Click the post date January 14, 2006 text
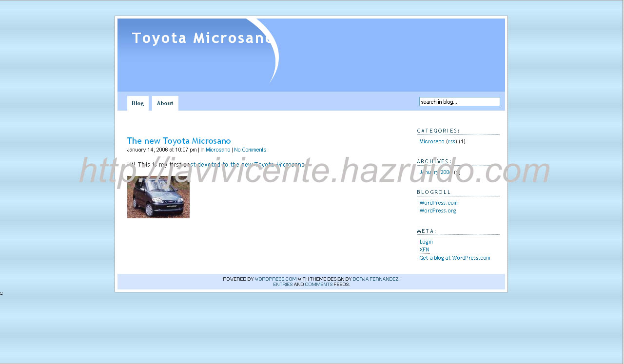This screenshot has height=364, width=624. click(x=148, y=150)
